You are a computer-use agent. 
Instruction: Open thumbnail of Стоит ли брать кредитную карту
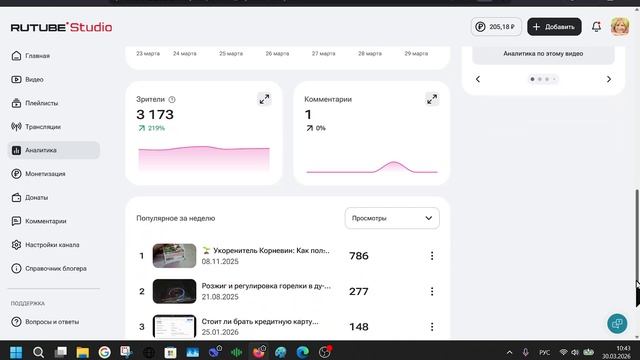[174, 327]
